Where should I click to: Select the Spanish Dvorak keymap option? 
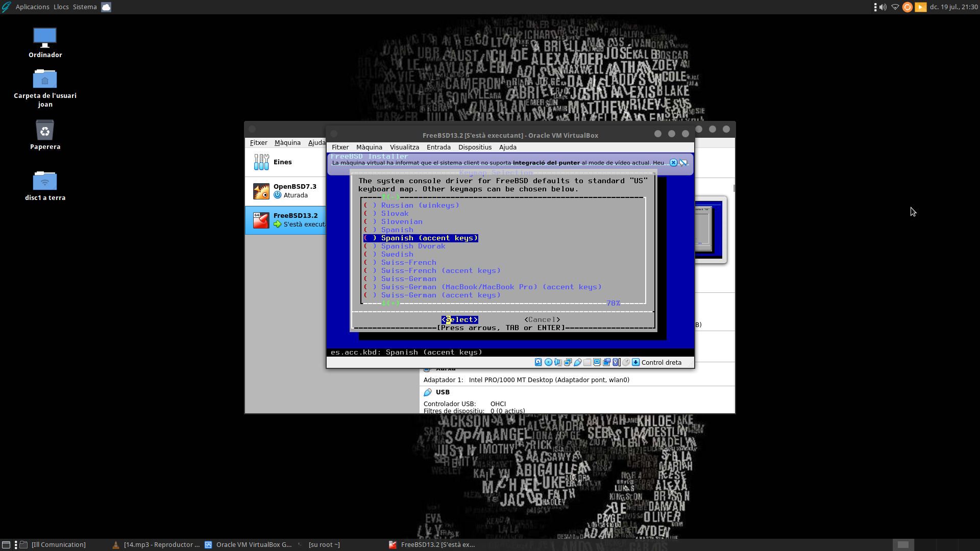pos(404,246)
